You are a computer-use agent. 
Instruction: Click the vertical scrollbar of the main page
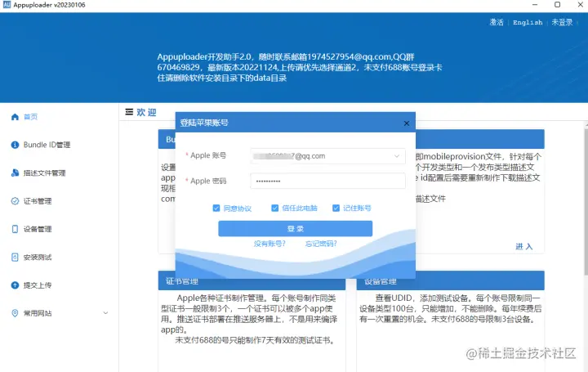(x=586, y=203)
